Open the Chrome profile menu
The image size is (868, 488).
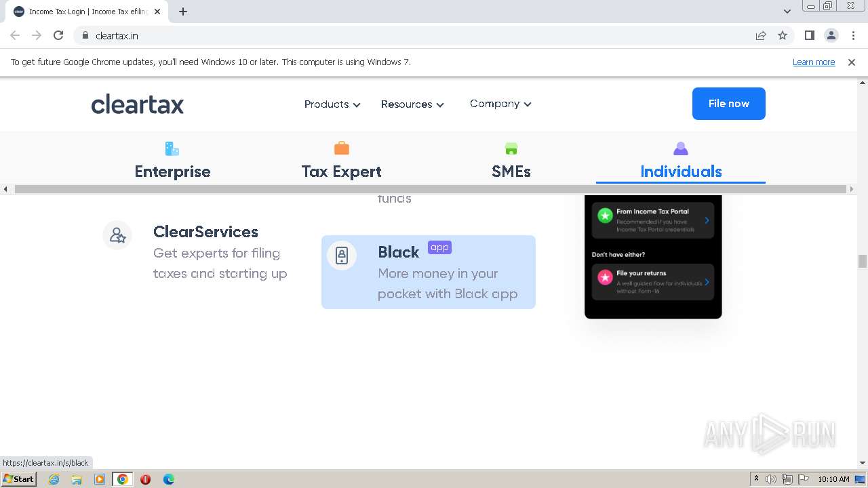point(831,35)
